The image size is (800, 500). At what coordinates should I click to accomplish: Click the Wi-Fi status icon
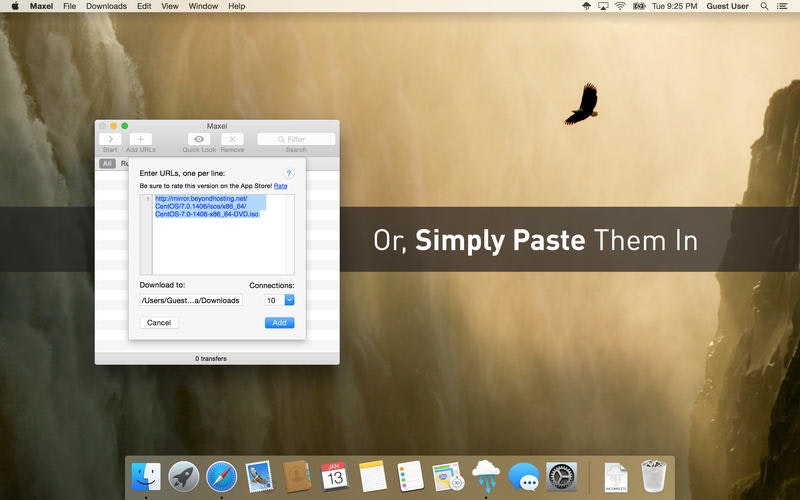click(x=620, y=6)
